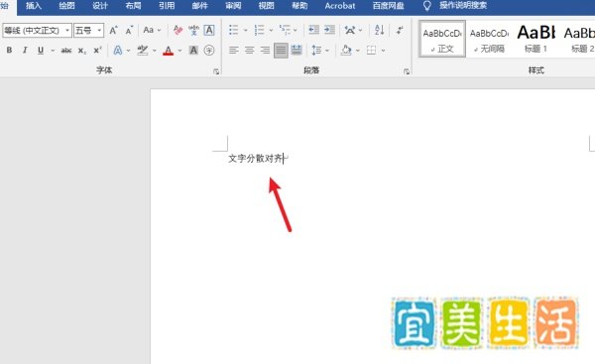The width and height of the screenshot is (595, 364).
Task: Toggle subscript formatting
Action: tap(82, 51)
